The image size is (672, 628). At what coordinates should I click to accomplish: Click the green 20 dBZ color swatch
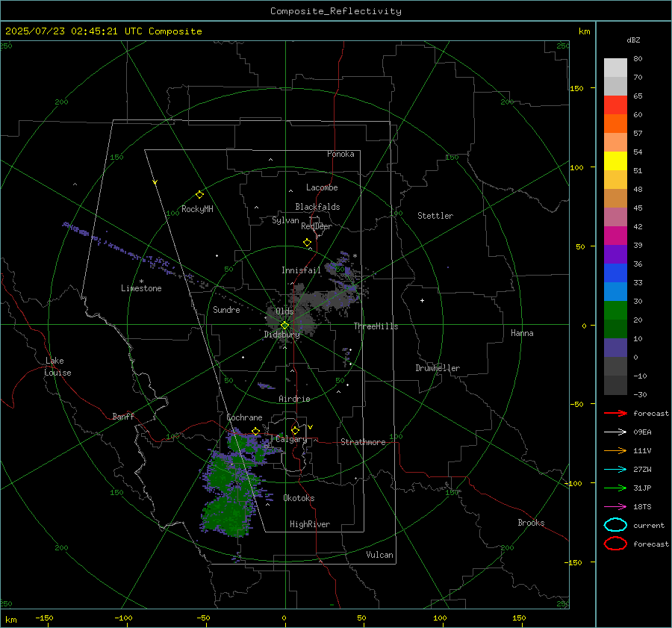(x=615, y=311)
